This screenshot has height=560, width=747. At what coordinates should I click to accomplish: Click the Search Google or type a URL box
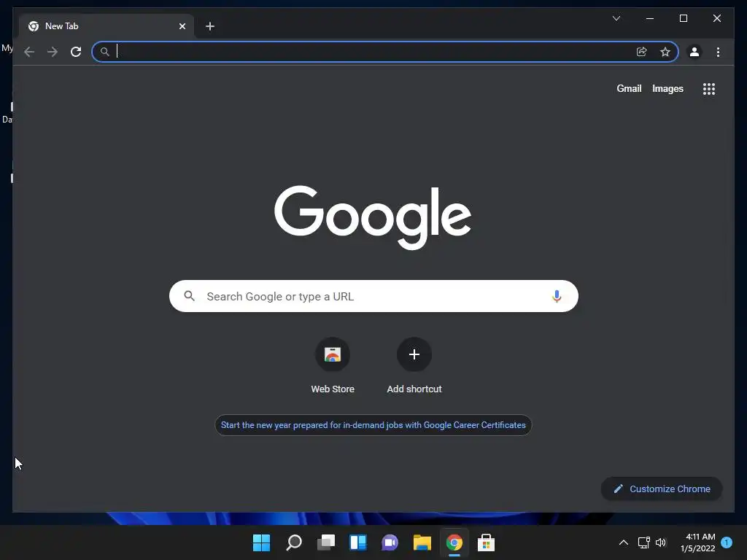(x=373, y=296)
